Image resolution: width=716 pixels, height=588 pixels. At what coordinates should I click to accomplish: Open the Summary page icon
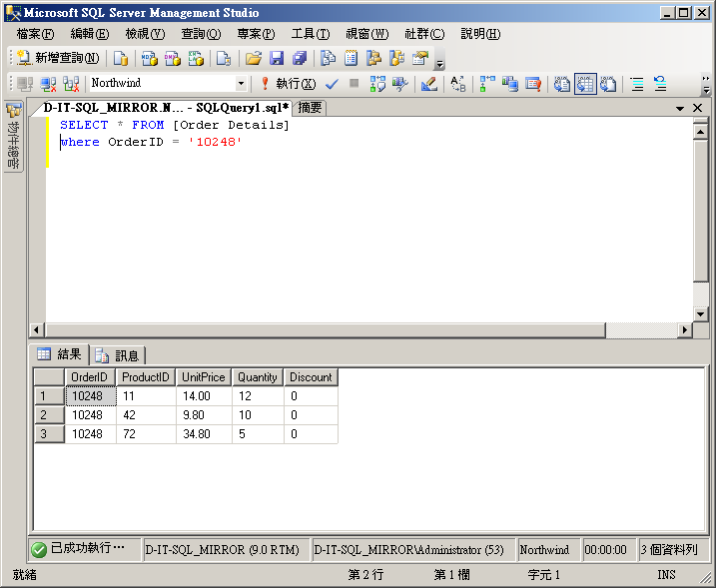351,59
